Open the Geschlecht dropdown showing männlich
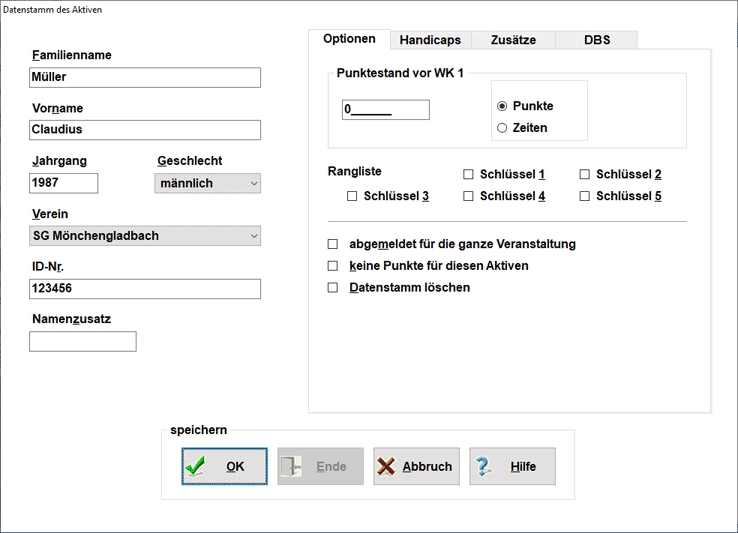Viewport: 738px width, 533px height. tap(207, 183)
